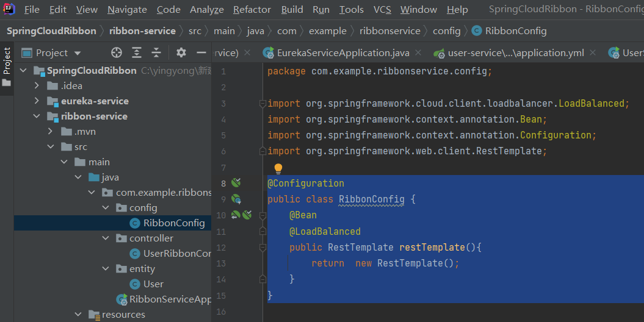The image size is (644, 322).
Task: Click the yellow lightbulb intention icon
Action: [278, 168]
